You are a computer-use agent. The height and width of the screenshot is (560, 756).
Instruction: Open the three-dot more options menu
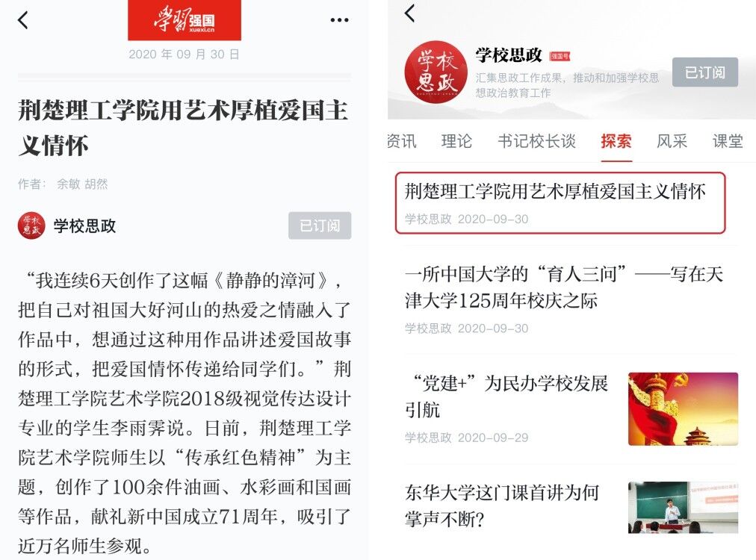click(x=339, y=20)
